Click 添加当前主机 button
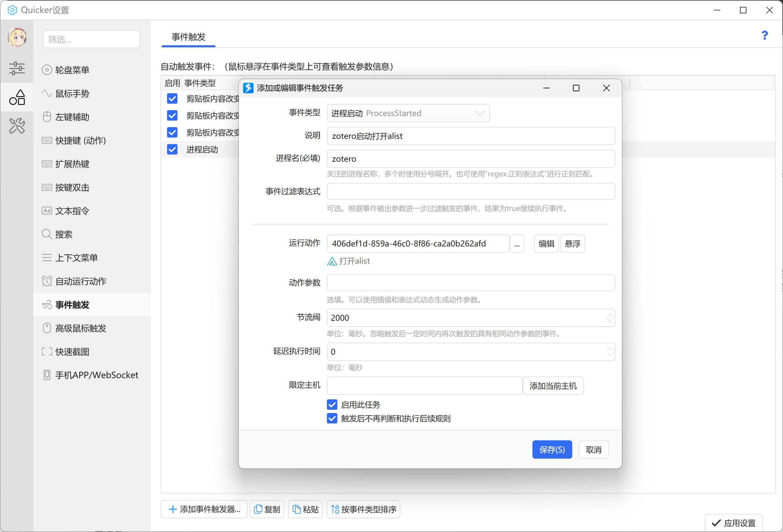783x532 pixels. pyautogui.click(x=553, y=386)
